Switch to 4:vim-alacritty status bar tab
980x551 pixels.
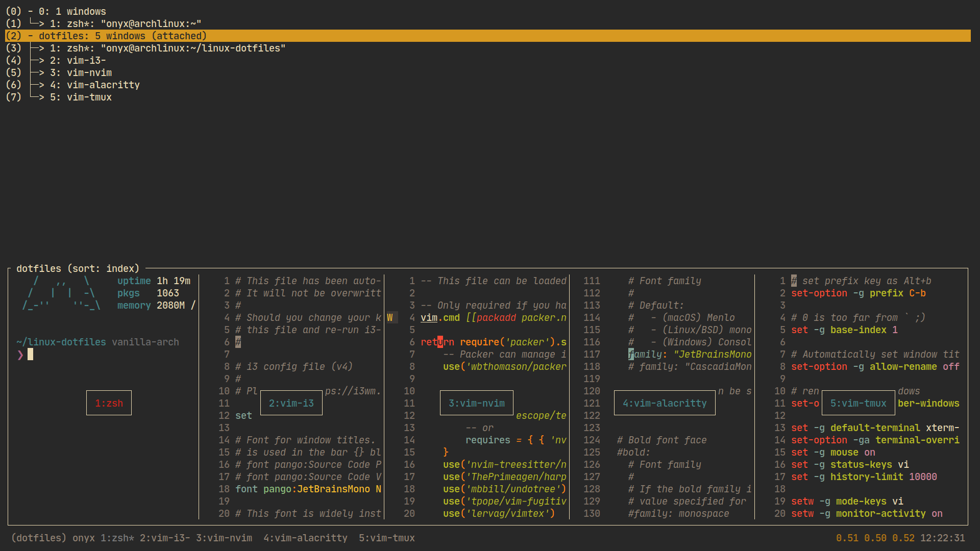pyautogui.click(x=305, y=538)
